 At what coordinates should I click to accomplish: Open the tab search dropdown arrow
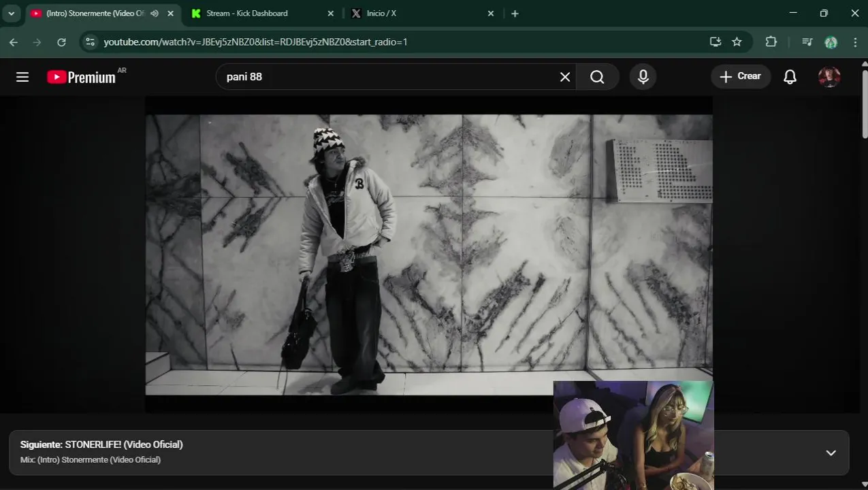[11, 14]
